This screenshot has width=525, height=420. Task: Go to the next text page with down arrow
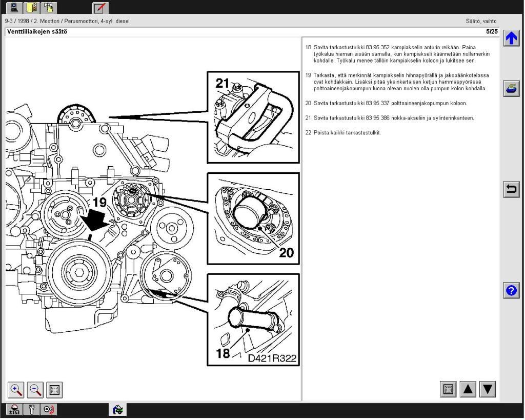pyautogui.click(x=488, y=390)
